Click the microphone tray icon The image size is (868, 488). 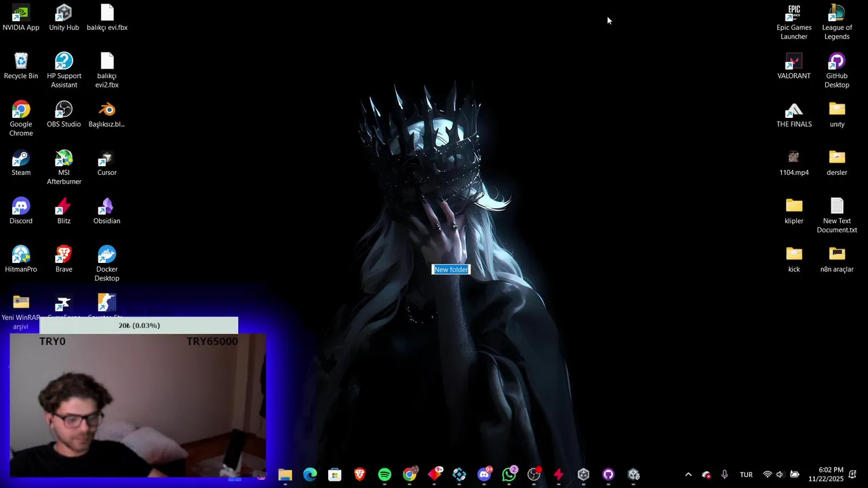[x=724, y=474]
